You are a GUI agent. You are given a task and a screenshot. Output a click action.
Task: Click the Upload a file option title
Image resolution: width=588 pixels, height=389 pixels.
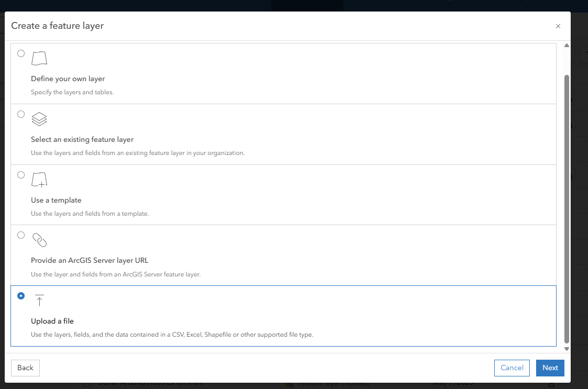(x=52, y=321)
